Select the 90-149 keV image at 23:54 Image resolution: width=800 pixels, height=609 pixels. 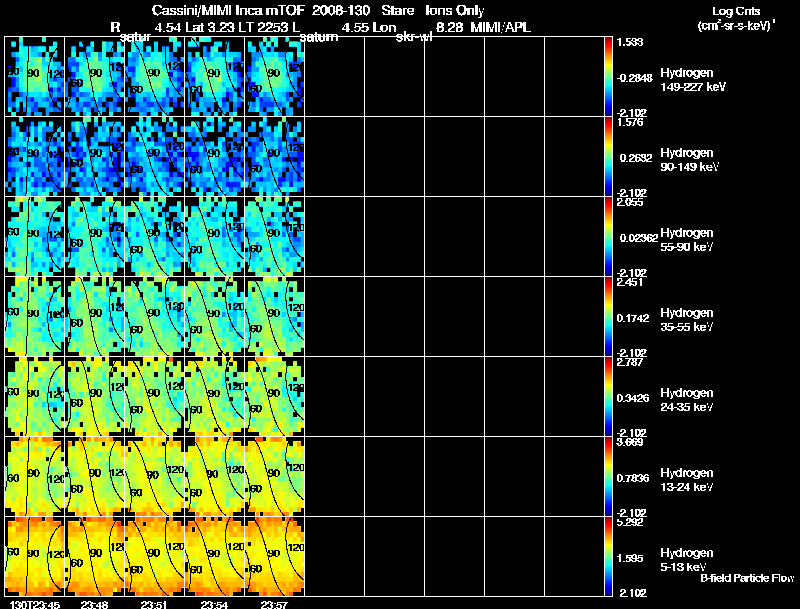215,157
